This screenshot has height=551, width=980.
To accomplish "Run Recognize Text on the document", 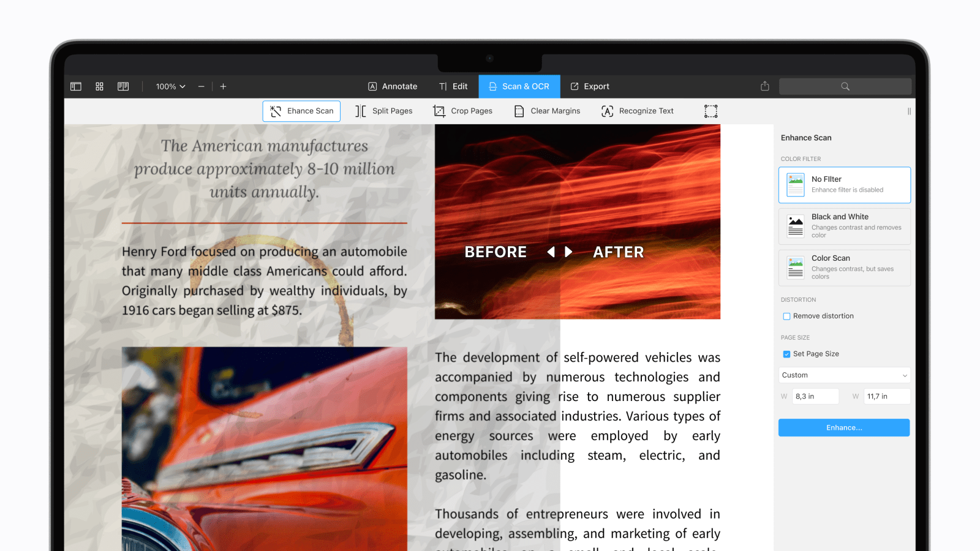I will pyautogui.click(x=637, y=111).
